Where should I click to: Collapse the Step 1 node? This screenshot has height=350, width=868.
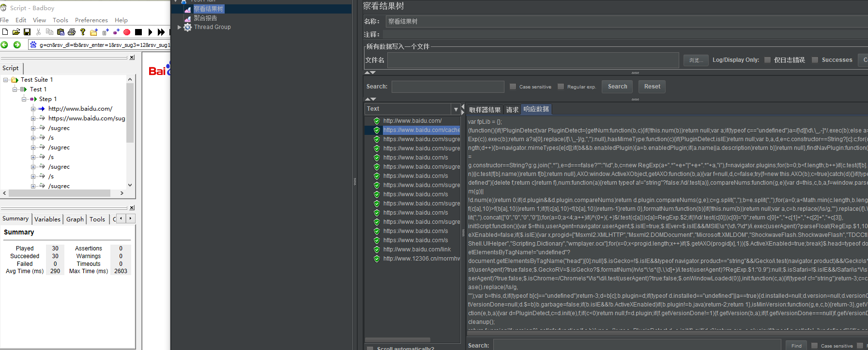(24, 99)
